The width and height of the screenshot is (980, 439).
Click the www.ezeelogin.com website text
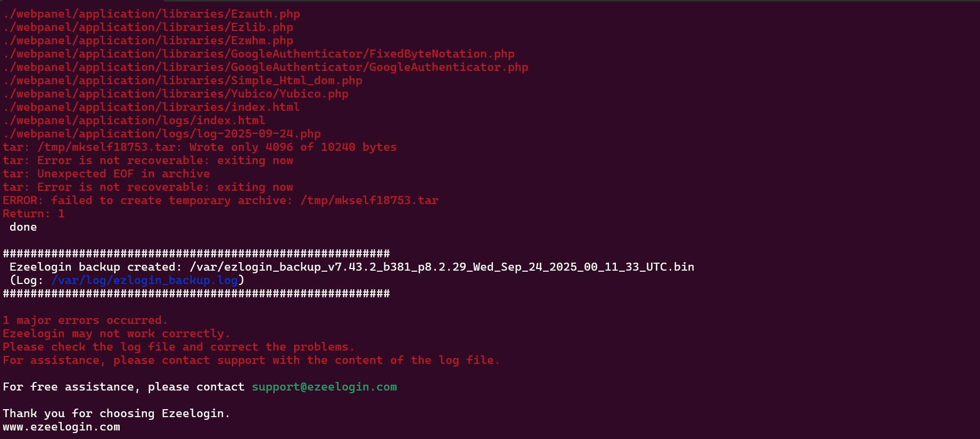click(61, 427)
